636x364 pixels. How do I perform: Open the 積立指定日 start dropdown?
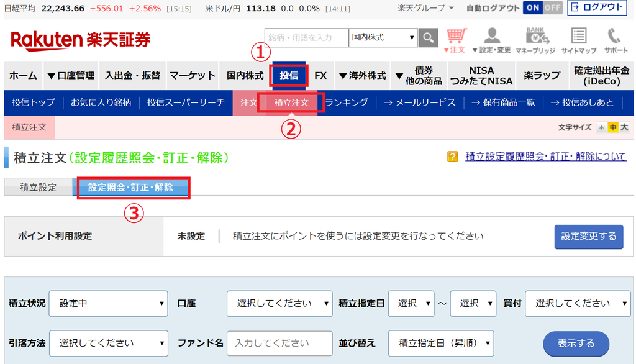411,304
